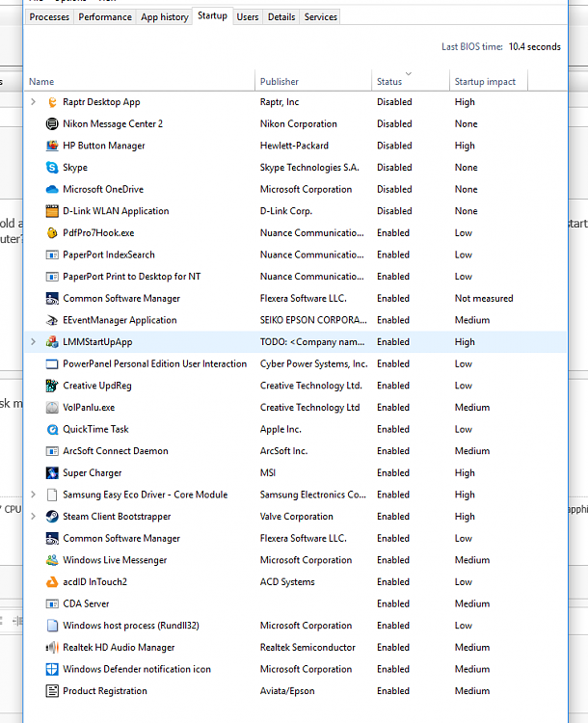This screenshot has height=723, width=588.
Task: Select the Startup tab
Action: (x=213, y=15)
